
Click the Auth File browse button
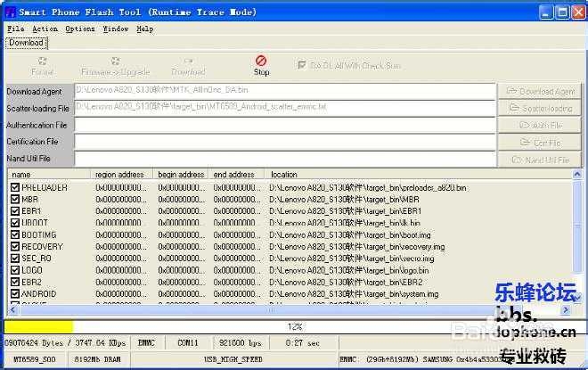(x=540, y=126)
